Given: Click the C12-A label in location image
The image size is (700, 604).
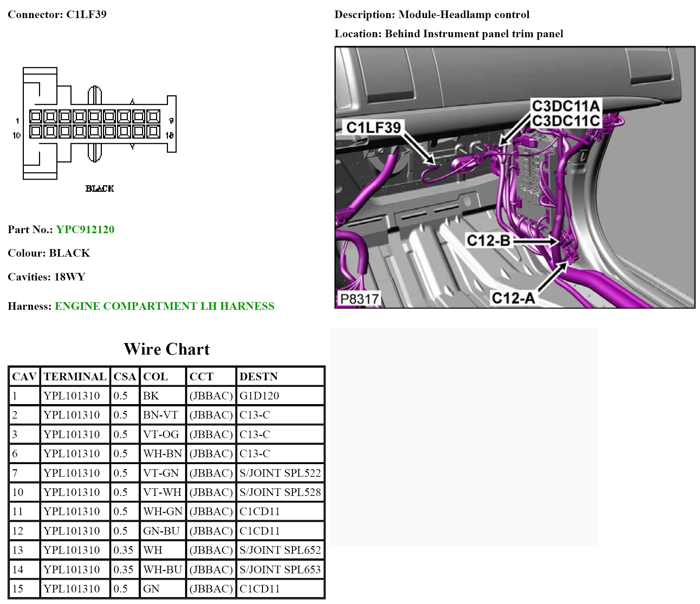Looking at the screenshot, I should coord(513,298).
